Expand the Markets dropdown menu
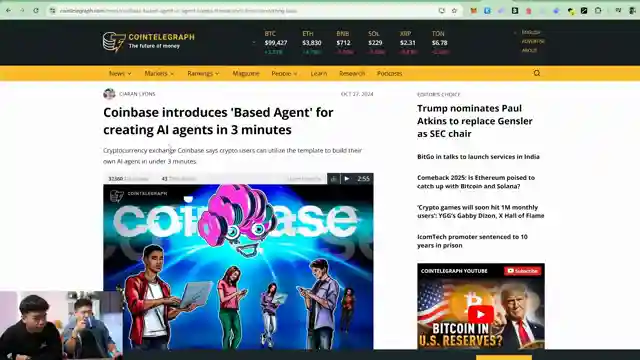Image resolution: width=640 pixels, height=360 pixels. pos(159,73)
